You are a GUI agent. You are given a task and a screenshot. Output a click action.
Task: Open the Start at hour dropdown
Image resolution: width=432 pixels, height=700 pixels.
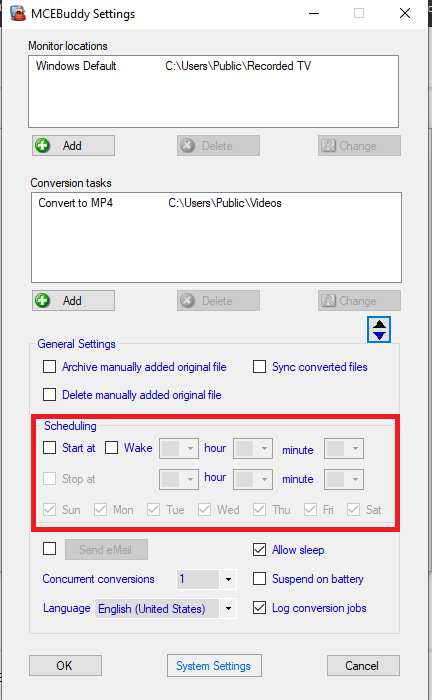[x=179, y=449]
